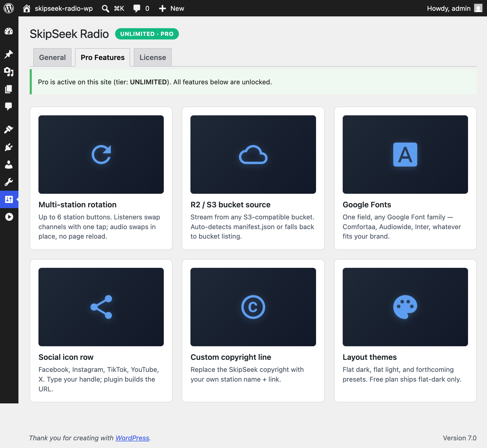Click the New content plus button
This screenshot has height=448, width=487.
[x=171, y=8]
